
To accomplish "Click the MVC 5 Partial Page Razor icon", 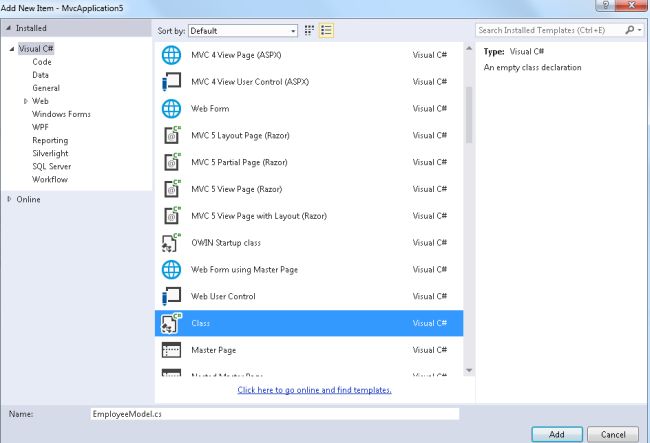I will [171, 162].
